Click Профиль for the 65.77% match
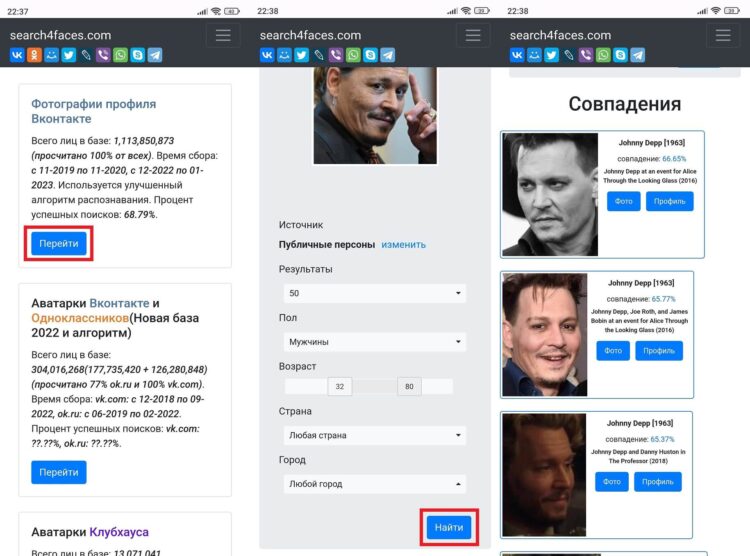 pyautogui.click(x=659, y=351)
